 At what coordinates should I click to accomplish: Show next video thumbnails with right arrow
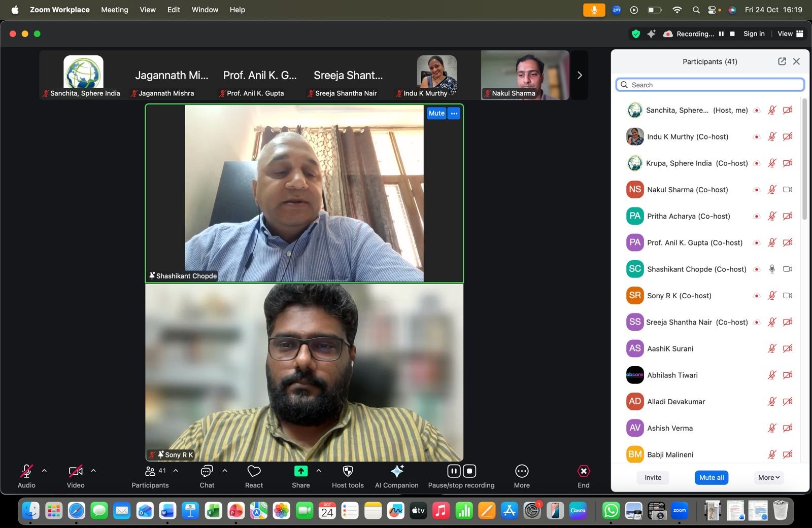tap(580, 75)
